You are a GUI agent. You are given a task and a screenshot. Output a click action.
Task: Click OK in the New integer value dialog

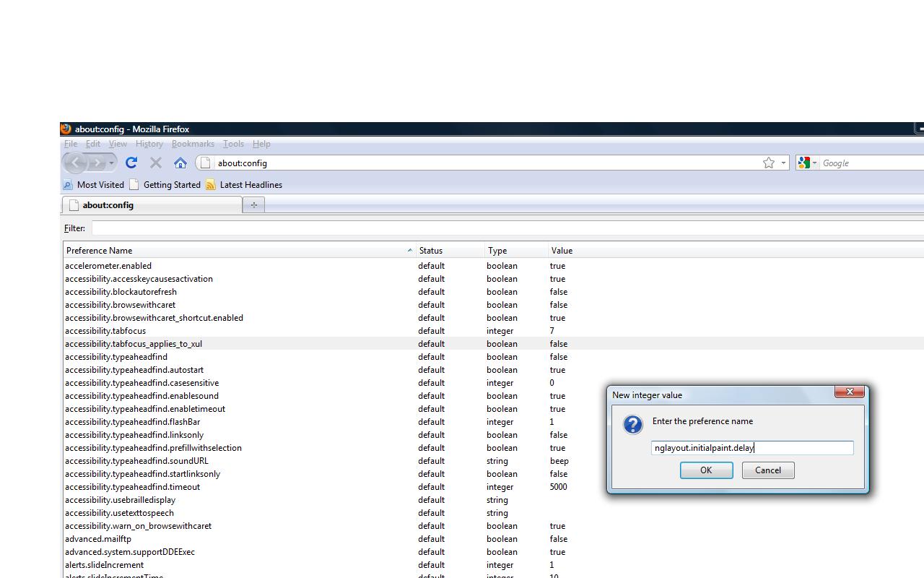(706, 470)
